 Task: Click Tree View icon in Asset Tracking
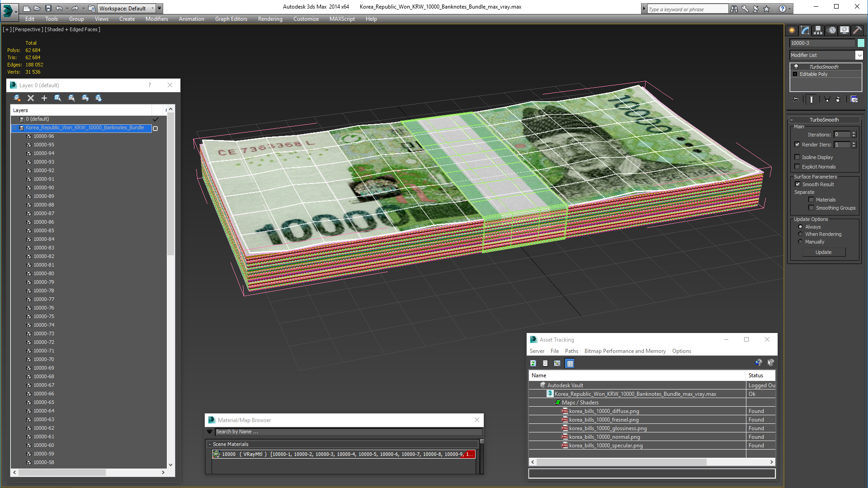[x=557, y=363]
